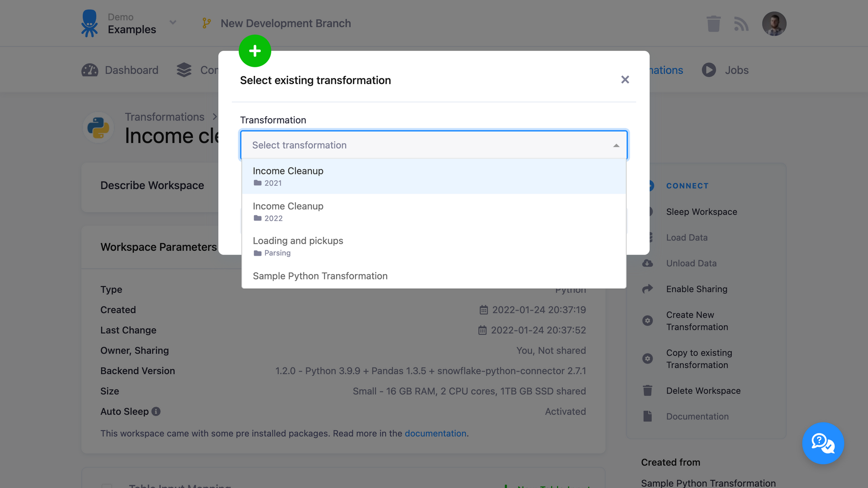868x488 pixels.
Task: Click the trash icon in the top bar
Action: (x=713, y=24)
